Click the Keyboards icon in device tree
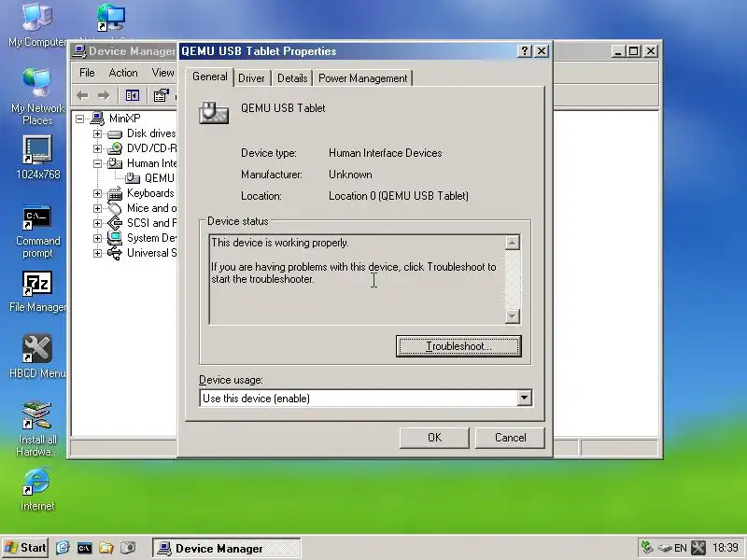 coord(114,193)
